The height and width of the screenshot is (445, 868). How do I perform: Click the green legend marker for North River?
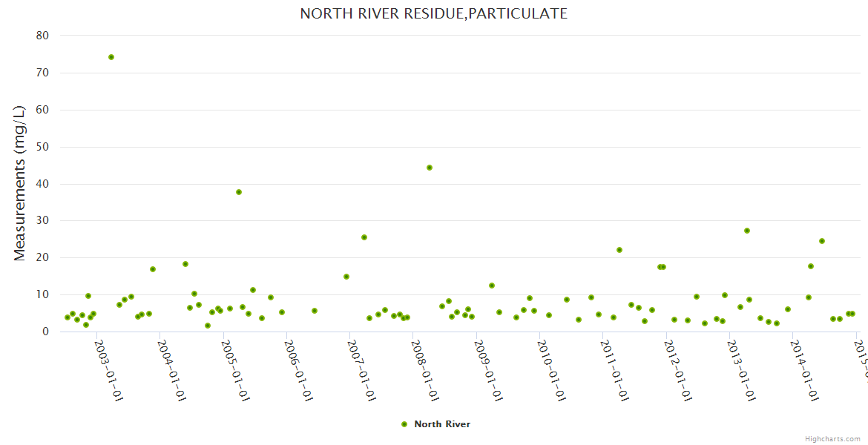click(x=404, y=424)
